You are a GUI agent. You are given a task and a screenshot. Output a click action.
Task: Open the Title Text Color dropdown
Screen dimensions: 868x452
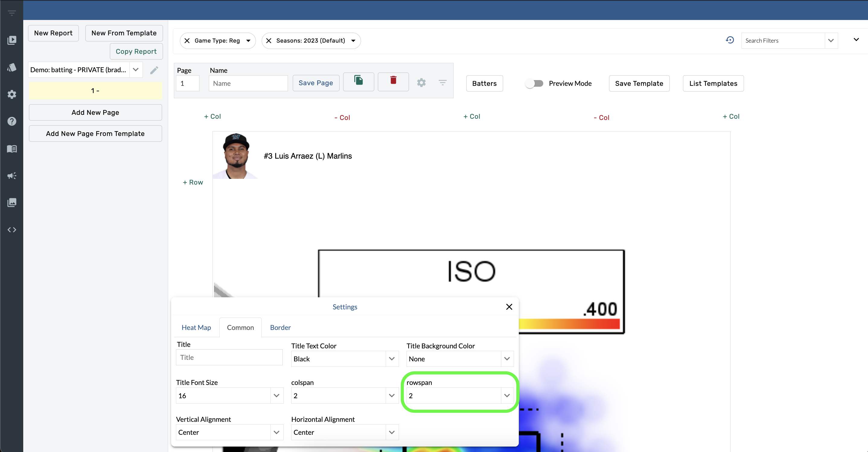tap(391, 359)
